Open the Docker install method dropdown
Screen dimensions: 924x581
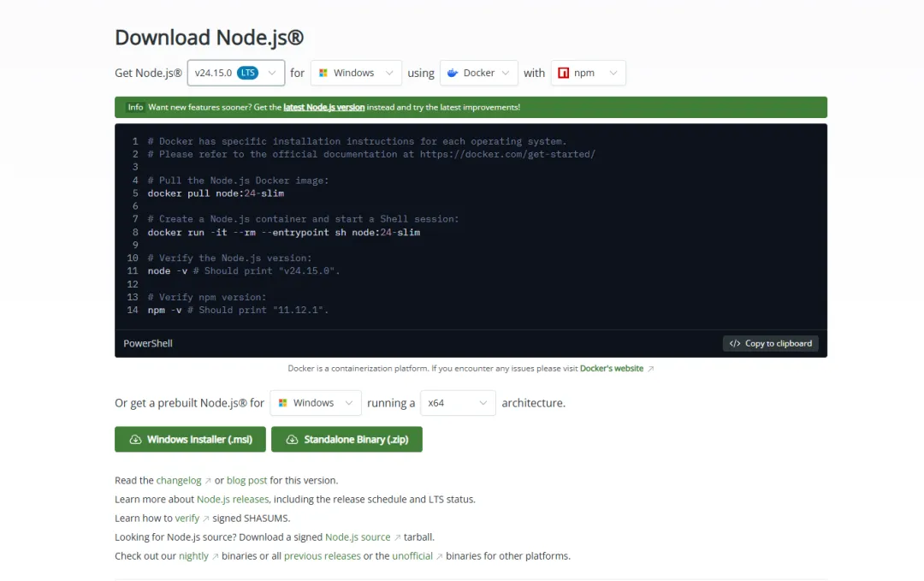(x=478, y=73)
